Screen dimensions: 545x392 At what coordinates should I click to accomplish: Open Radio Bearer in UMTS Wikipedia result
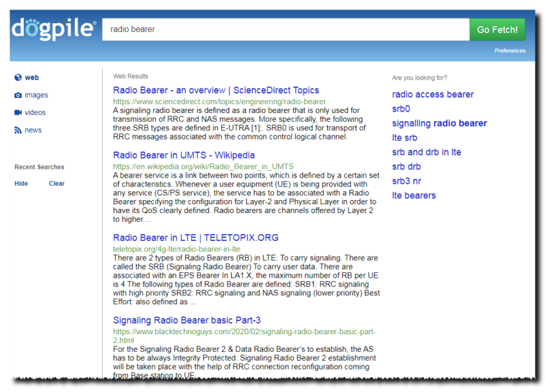pos(184,155)
